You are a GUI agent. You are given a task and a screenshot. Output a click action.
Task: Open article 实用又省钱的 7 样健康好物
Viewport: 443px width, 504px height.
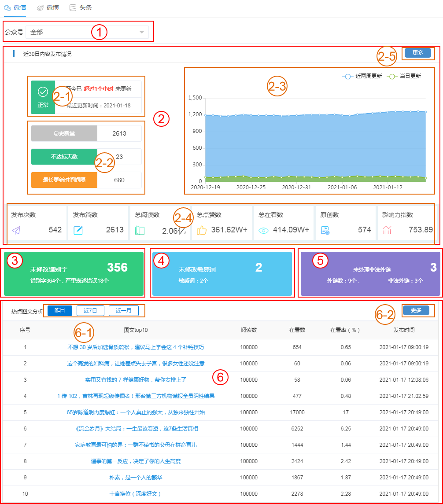coord(136,379)
